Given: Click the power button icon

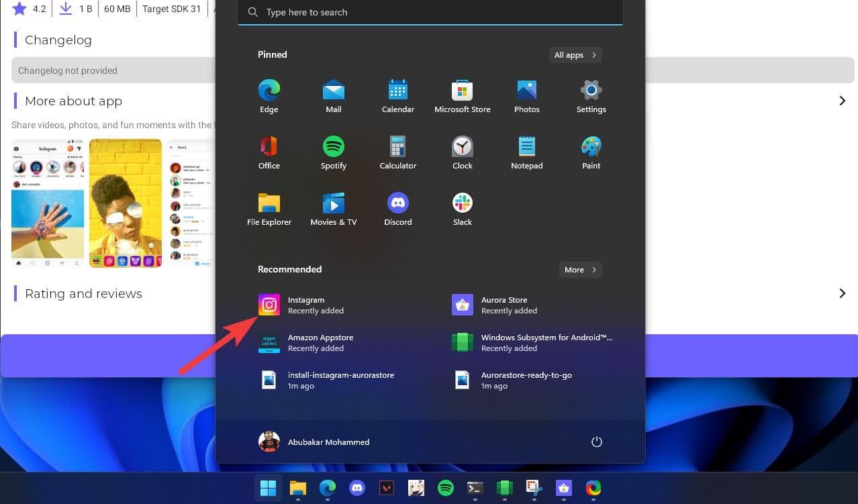Looking at the screenshot, I should [x=596, y=442].
